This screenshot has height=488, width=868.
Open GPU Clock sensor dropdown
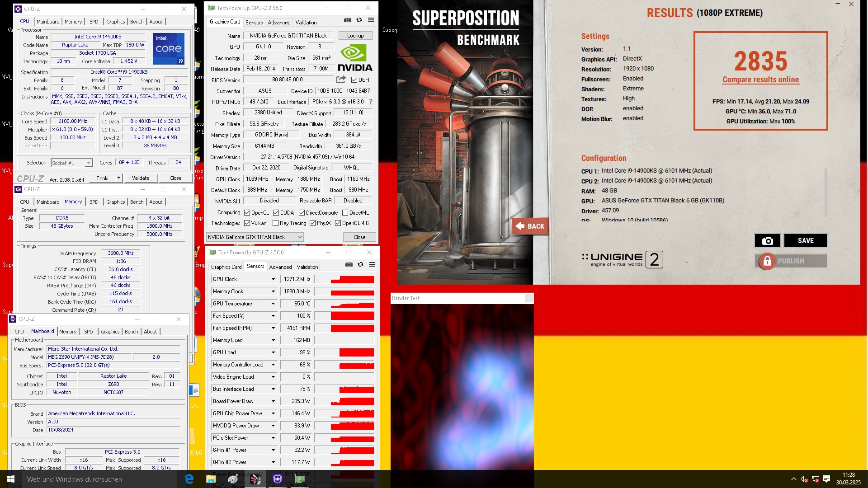273,280
